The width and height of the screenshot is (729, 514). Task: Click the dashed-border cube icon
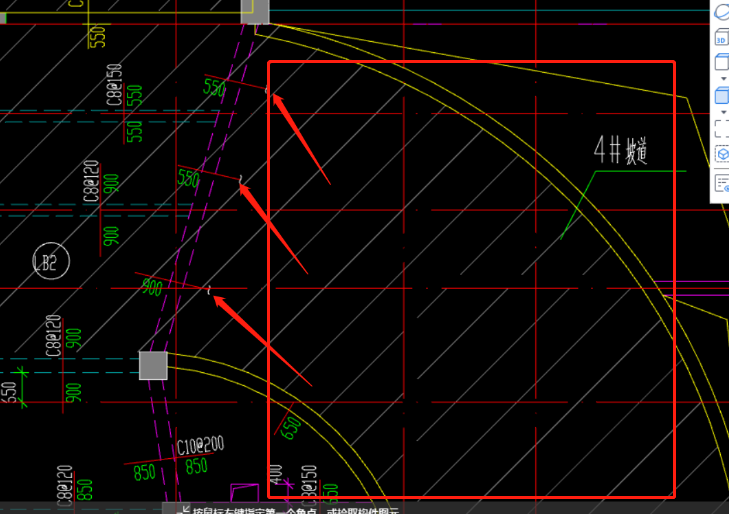[x=722, y=154]
